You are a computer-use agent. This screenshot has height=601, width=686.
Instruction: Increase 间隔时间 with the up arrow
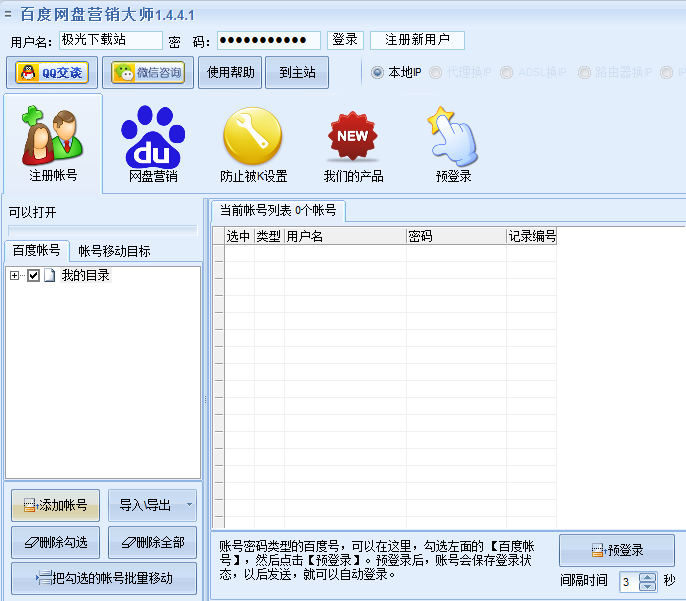[648, 577]
